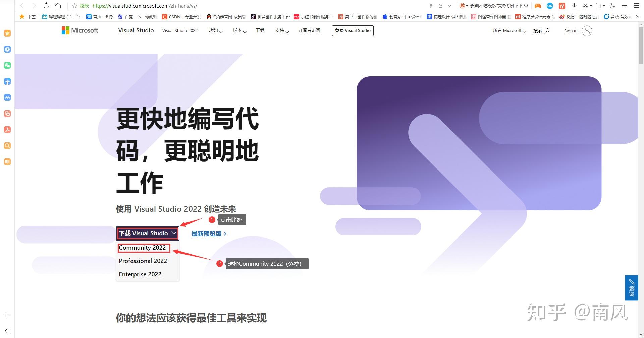Image resolution: width=644 pixels, height=338 pixels.
Task: Select Professional 2022 from the download menu
Action: click(x=143, y=261)
